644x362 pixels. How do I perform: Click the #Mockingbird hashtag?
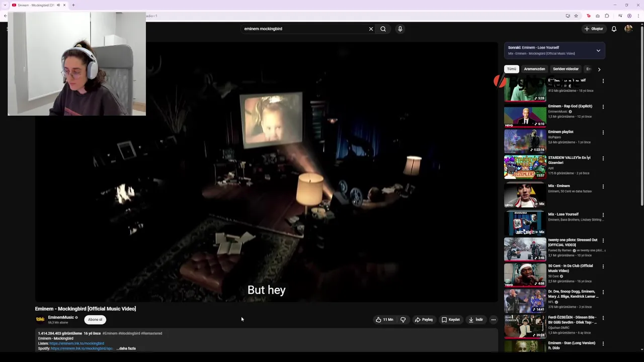click(x=129, y=333)
